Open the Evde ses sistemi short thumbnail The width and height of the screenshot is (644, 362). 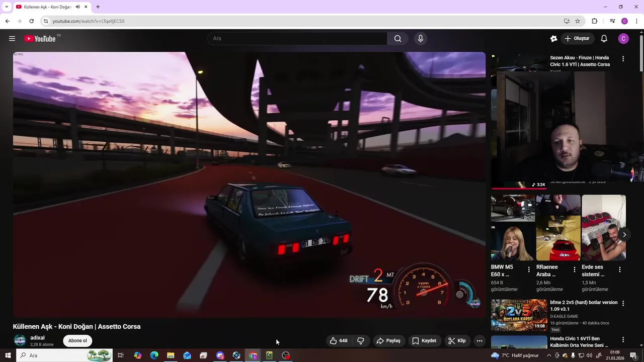(604, 228)
